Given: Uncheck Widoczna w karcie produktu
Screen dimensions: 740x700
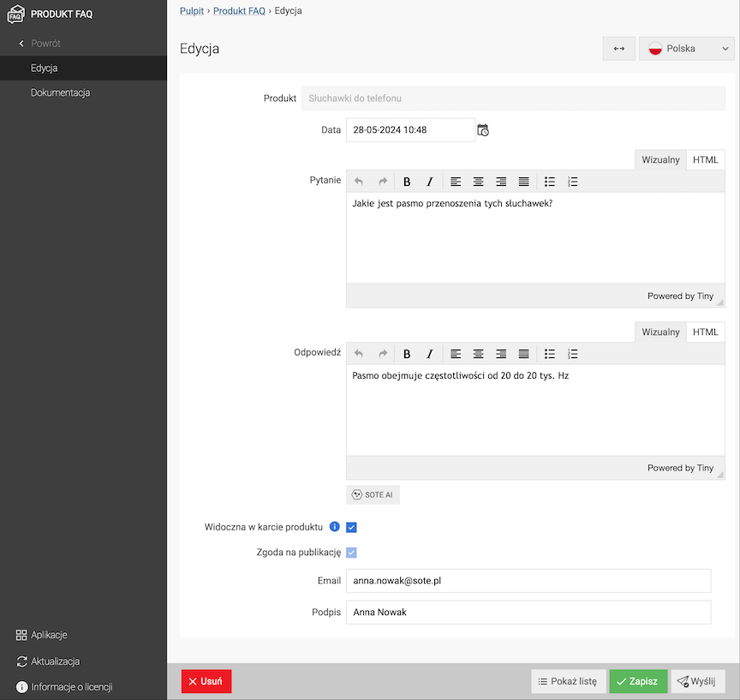Looking at the screenshot, I should tap(351, 526).
